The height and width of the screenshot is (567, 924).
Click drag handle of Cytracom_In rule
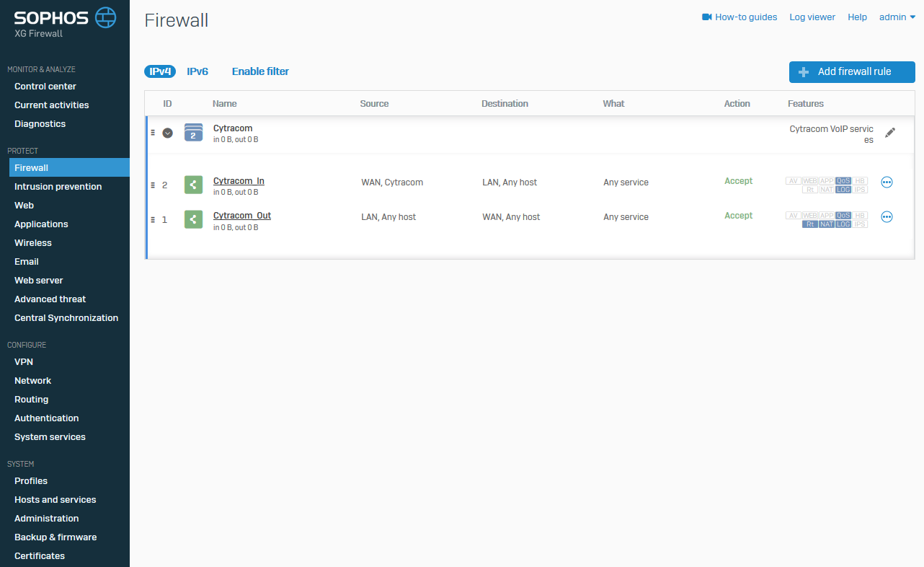153,185
